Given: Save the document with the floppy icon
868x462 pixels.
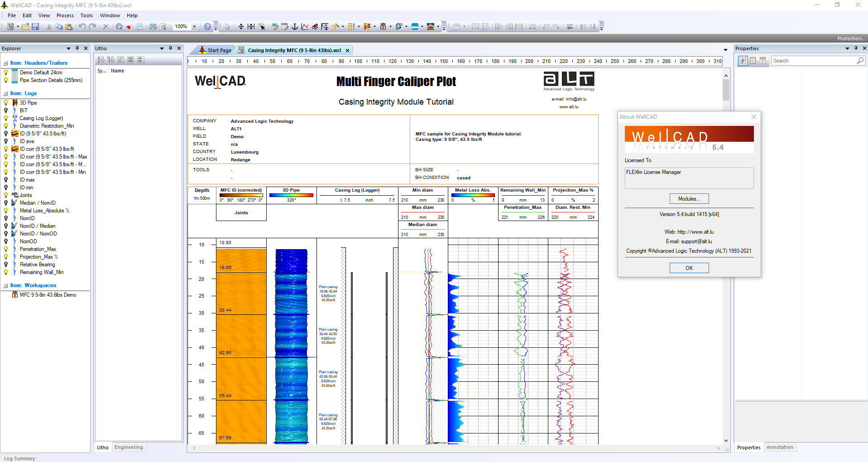Looking at the screenshot, I should click(x=35, y=27).
